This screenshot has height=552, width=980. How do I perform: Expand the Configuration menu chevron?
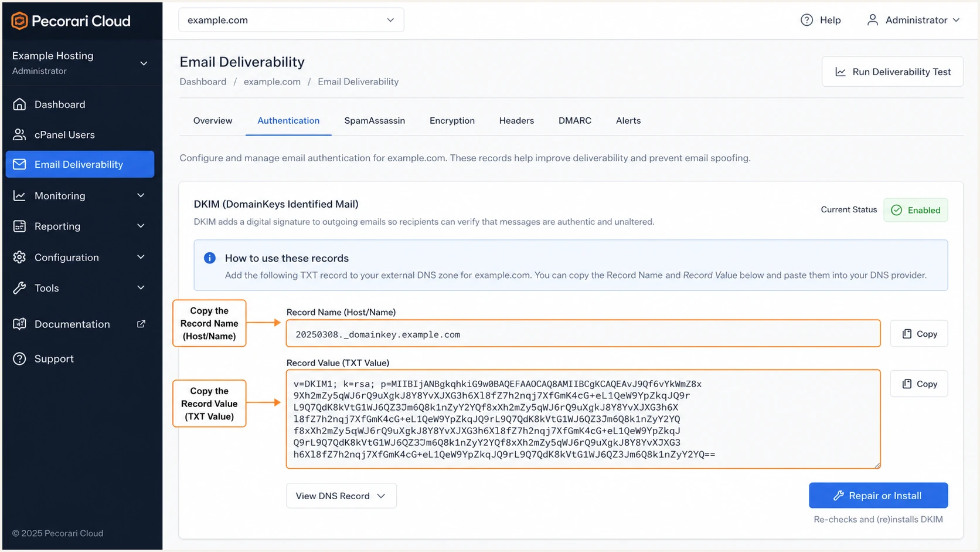tap(141, 257)
